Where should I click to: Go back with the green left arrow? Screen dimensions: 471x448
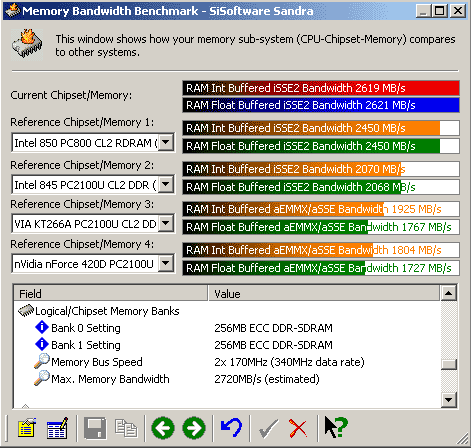(x=163, y=428)
